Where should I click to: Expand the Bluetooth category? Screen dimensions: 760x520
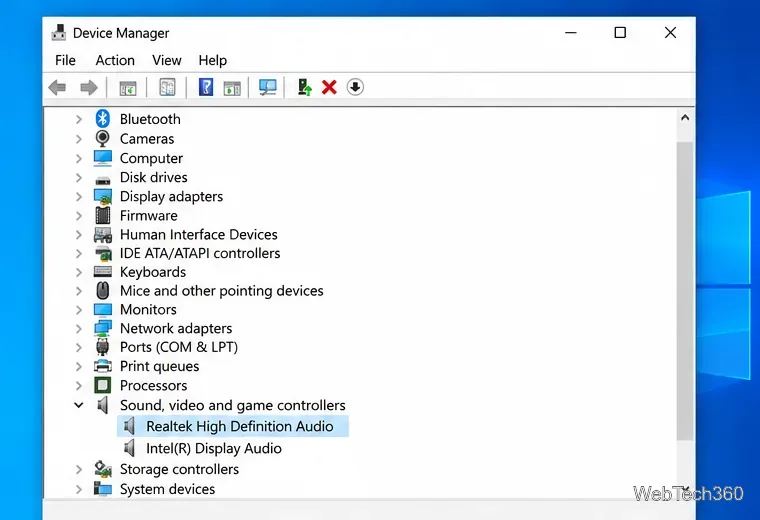click(79, 119)
